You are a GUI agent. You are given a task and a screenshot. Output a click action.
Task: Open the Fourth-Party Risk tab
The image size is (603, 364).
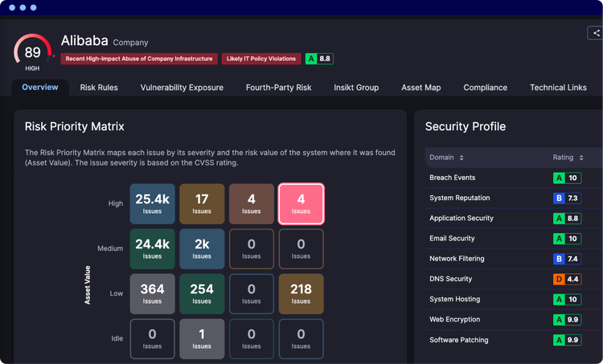click(x=278, y=88)
